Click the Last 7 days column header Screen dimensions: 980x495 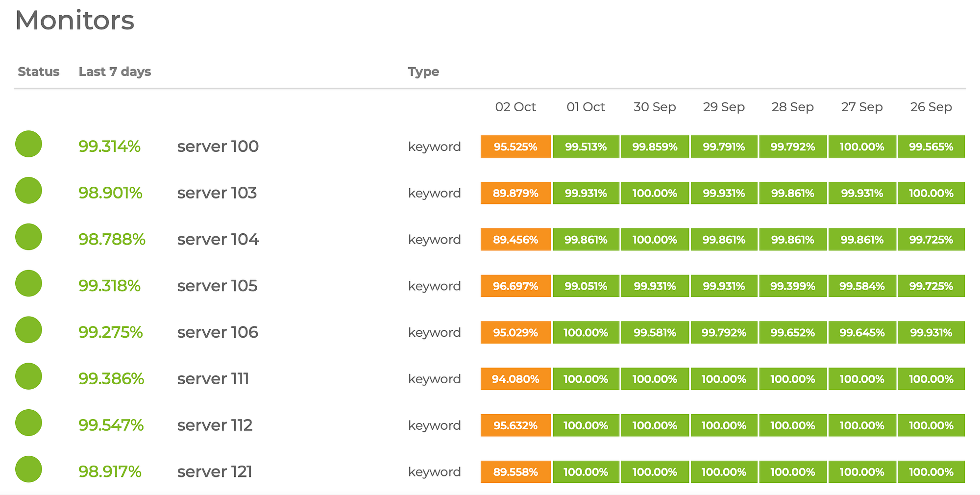pyautogui.click(x=115, y=72)
